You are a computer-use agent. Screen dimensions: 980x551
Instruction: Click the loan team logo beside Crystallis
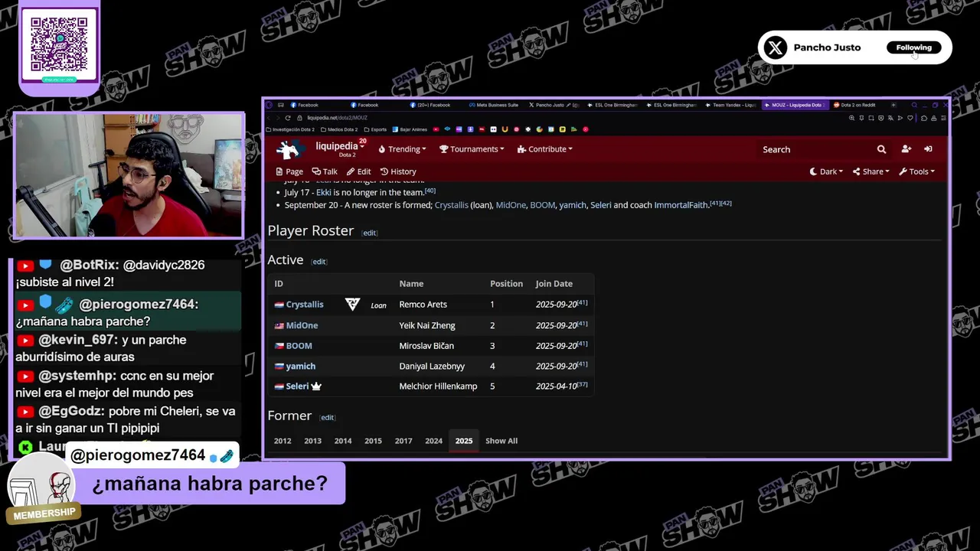[352, 305]
